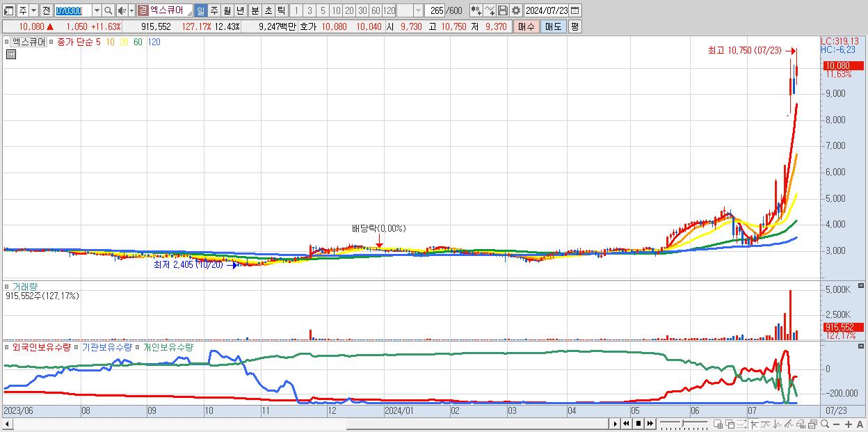Click the add indicator candle icon
Image resolution: width=868 pixels, height=432 pixels.
click(x=476, y=10)
